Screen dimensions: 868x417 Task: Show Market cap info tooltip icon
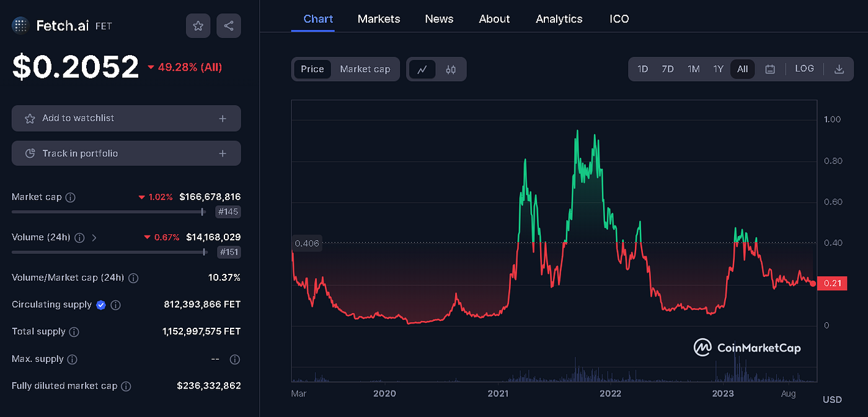click(x=71, y=198)
